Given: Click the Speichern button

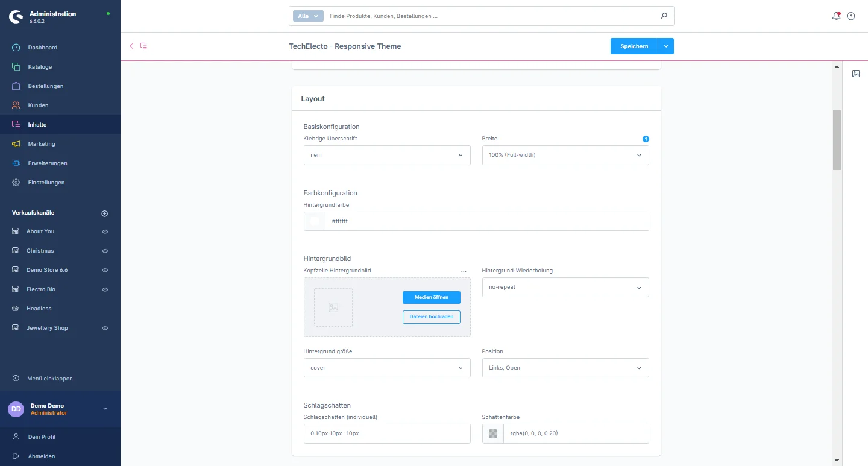Looking at the screenshot, I should click(x=634, y=46).
